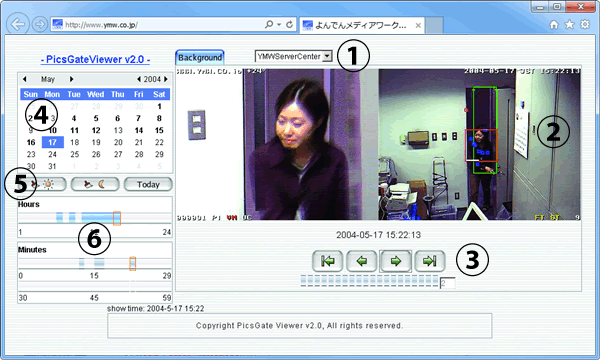The width and height of the screenshot is (600, 360).
Task: Select May 20 in calendar
Action: pos(118,142)
